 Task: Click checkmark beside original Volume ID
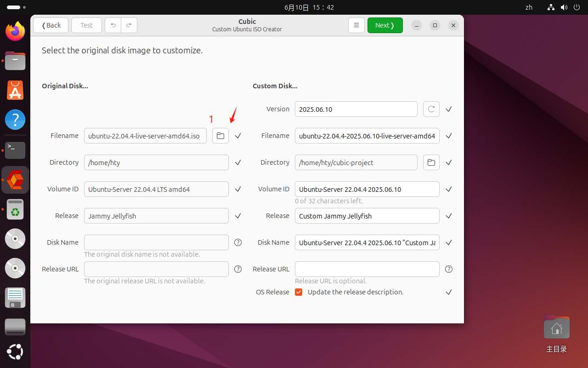point(238,189)
